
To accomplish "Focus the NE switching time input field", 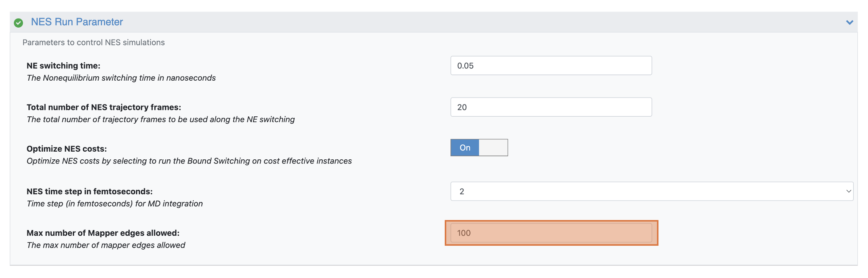I will pos(551,66).
